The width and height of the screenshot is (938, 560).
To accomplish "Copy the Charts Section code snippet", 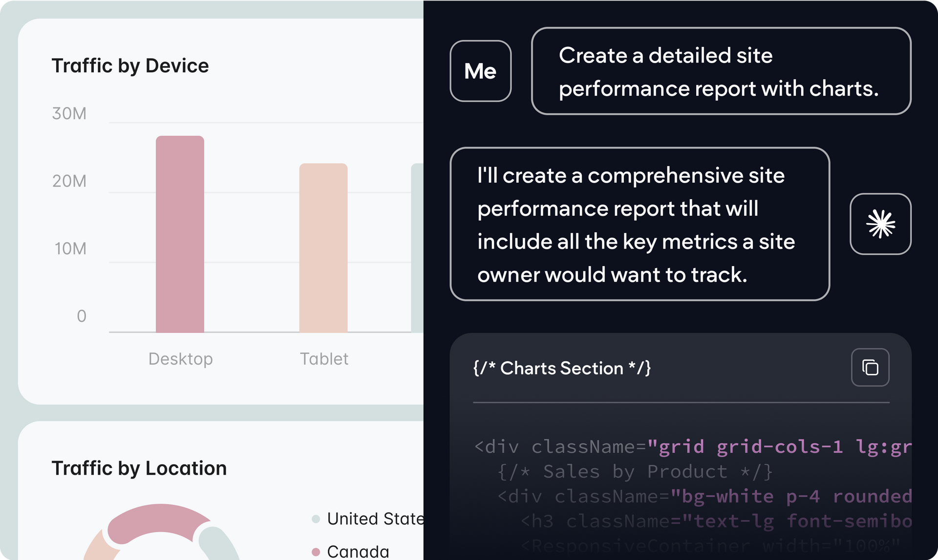I will 870,367.
